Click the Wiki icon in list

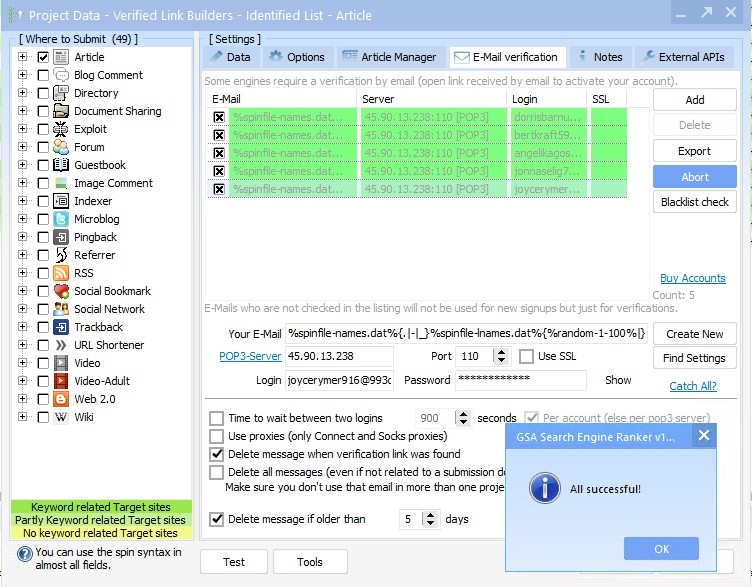(61, 417)
